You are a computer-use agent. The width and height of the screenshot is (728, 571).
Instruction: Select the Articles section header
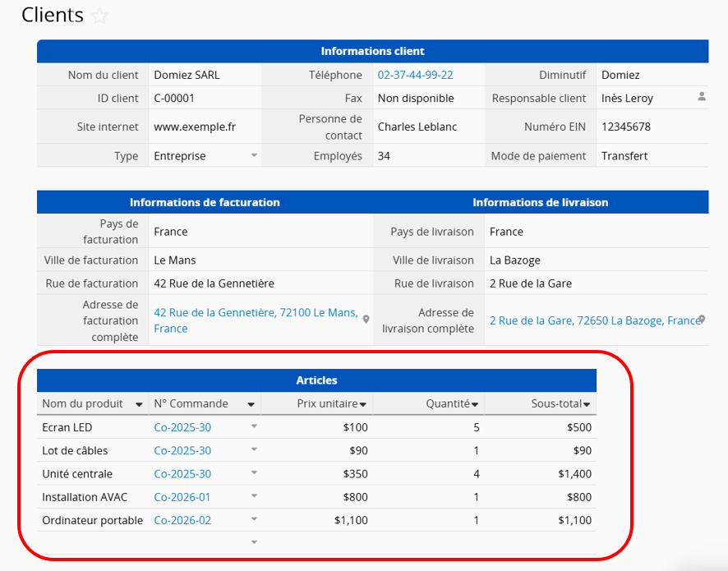coord(316,380)
